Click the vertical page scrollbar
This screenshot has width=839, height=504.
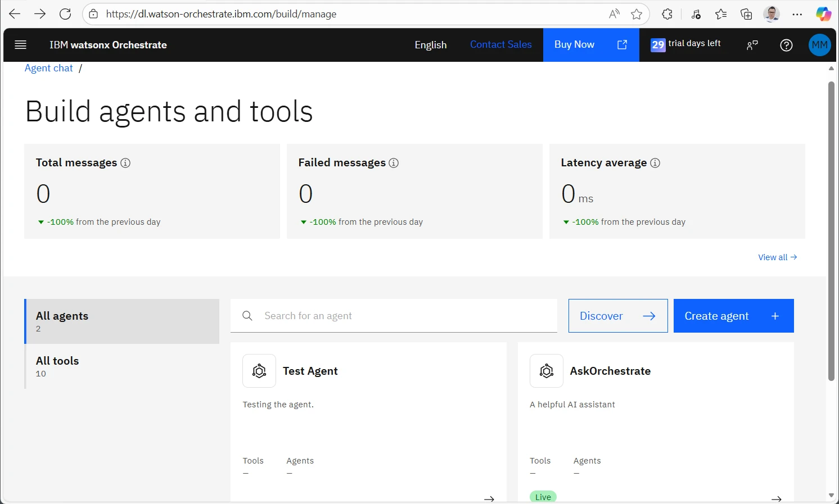click(x=831, y=230)
